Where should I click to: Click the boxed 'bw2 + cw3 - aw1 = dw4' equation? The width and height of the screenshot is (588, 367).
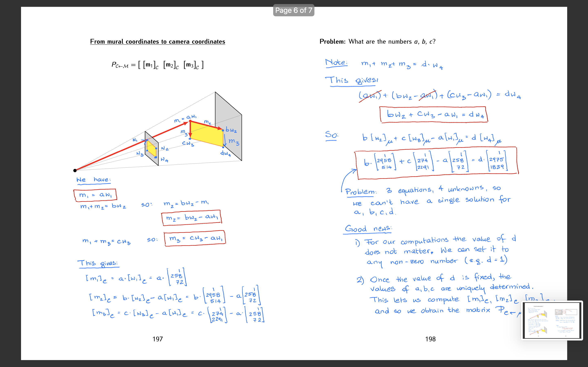click(x=434, y=115)
